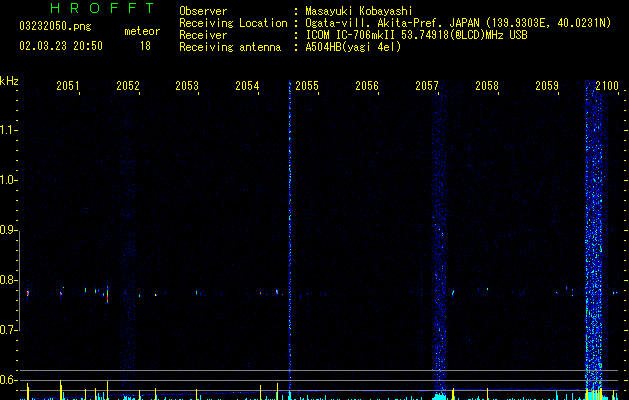This screenshot has height=400, width=629.
Task: Click the Receiving Location label
Action: point(233,23)
